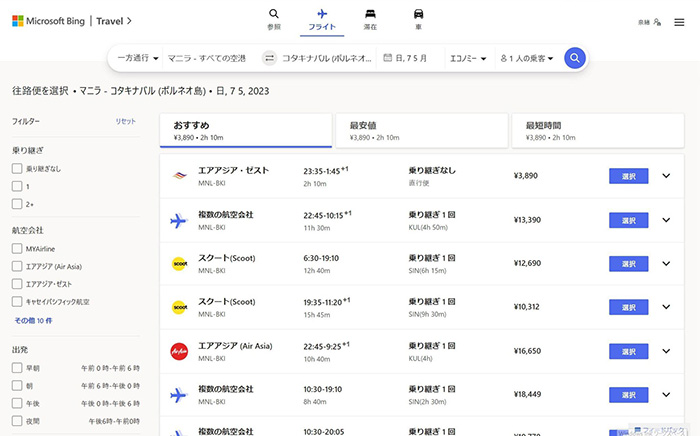Image resolution: width=700 pixels, height=436 pixels.
Task: Select the ¥3,890 AirAsia Zest flight
Action: [x=629, y=176]
